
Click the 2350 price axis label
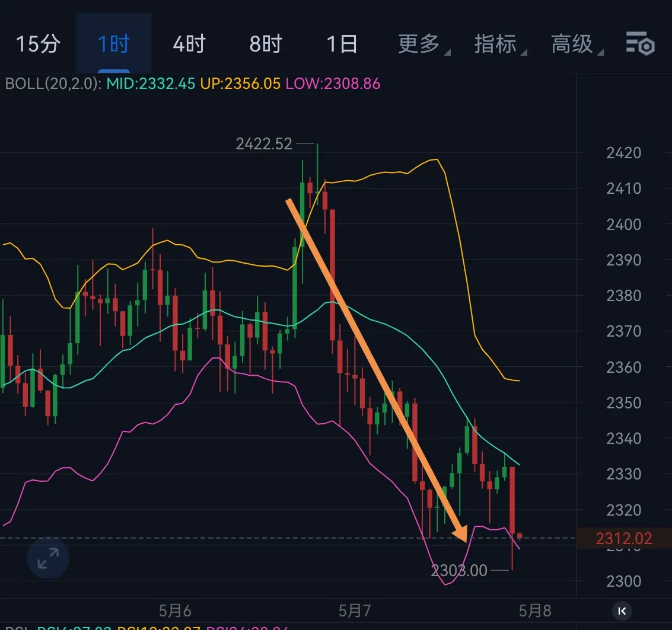pyautogui.click(x=624, y=402)
